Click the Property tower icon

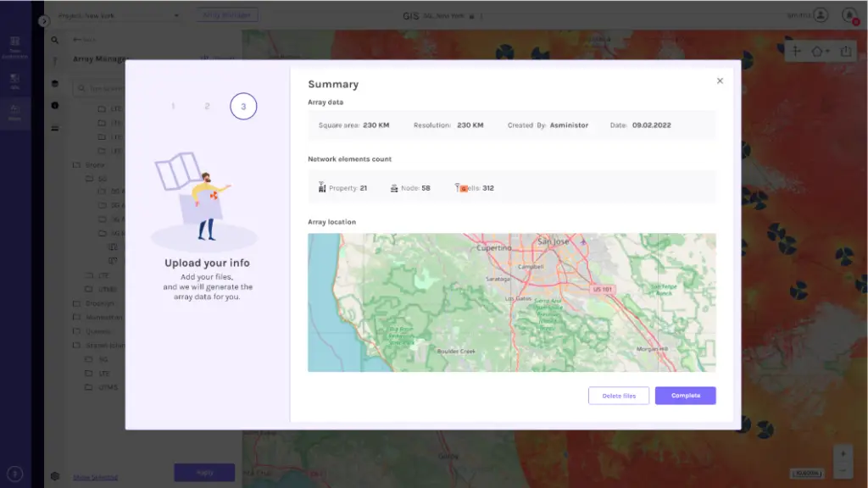322,187
